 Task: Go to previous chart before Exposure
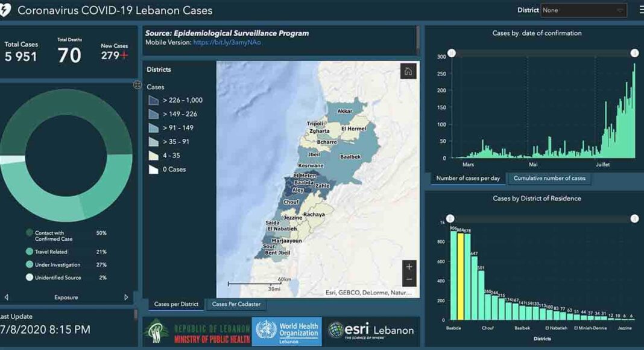click(7, 297)
